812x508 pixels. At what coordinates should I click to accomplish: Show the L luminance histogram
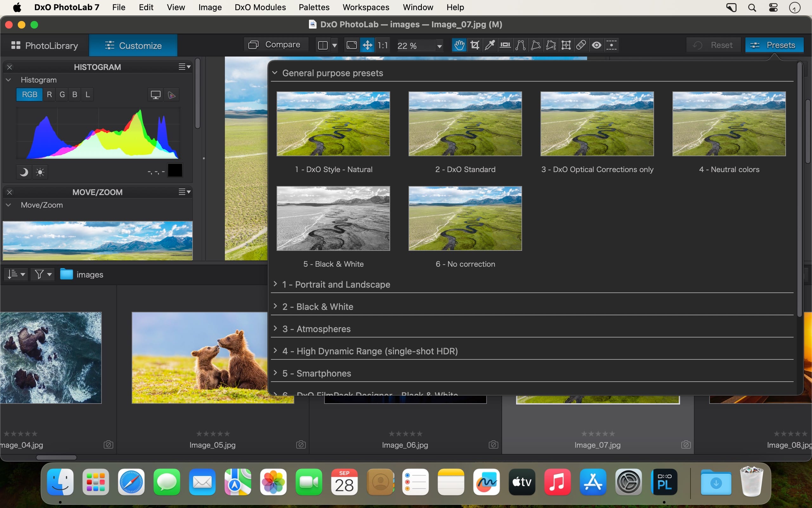[x=88, y=95]
